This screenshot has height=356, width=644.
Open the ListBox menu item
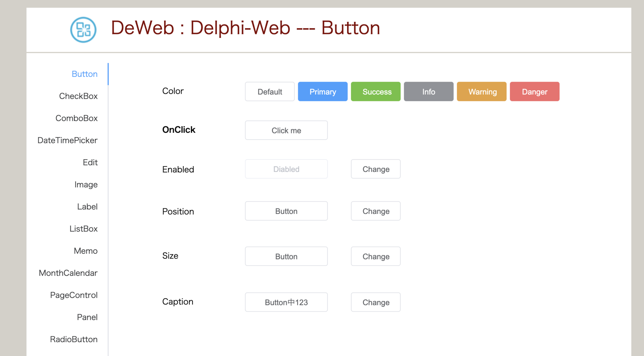coord(84,229)
